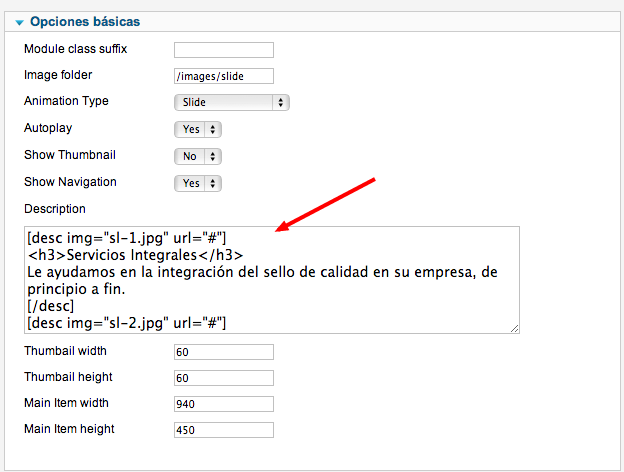Screen dimensions: 624x472
Task: Click the Show Thumbnail dropdown arrows
Action: point(213,156)
